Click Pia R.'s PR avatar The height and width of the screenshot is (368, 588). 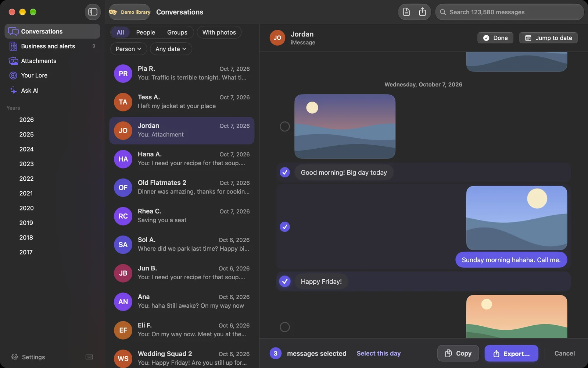point(123,74)
